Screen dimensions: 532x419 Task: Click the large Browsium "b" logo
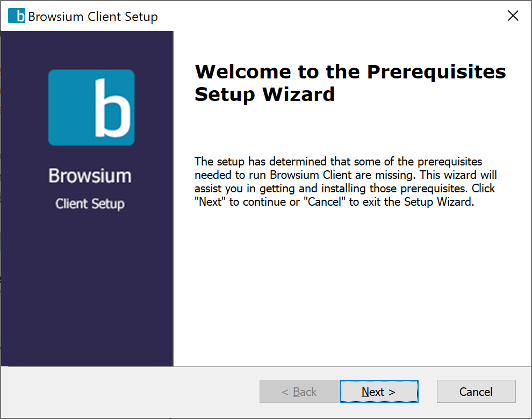91,107
